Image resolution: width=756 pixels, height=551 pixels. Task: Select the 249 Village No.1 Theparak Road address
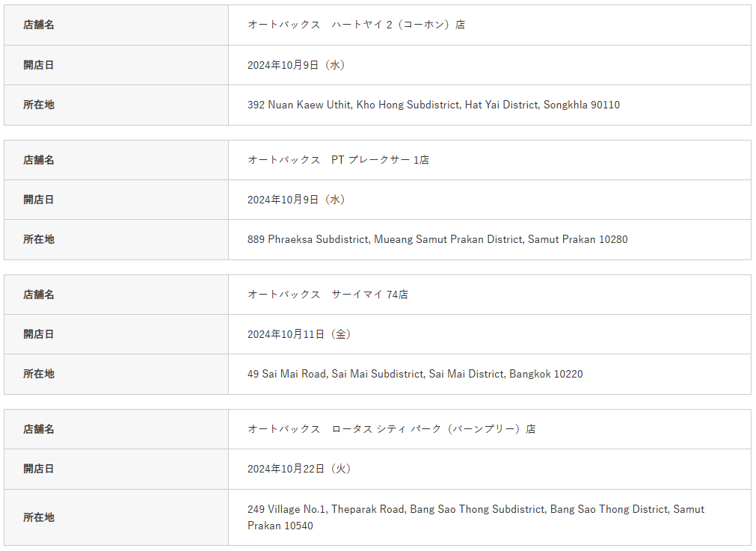[x=476, y=517]
